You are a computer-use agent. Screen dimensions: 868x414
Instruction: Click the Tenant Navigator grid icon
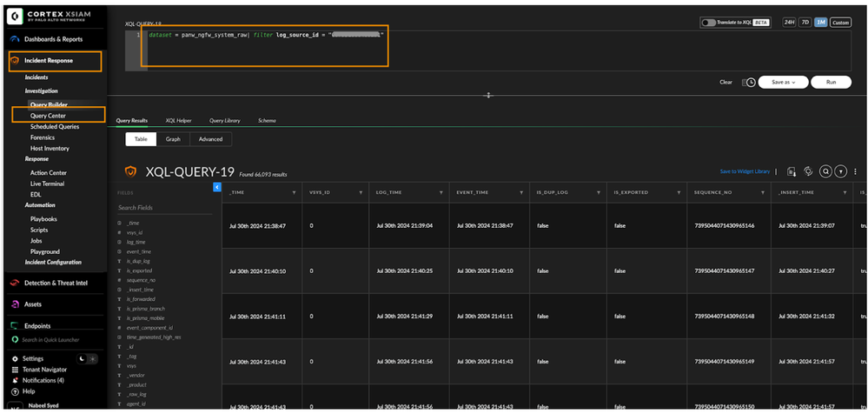point(15,370)
